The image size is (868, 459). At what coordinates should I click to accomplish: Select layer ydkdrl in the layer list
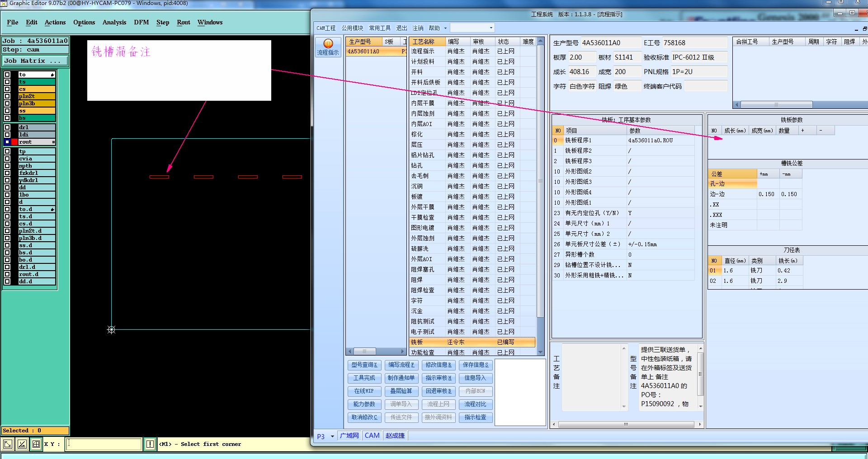37,180
